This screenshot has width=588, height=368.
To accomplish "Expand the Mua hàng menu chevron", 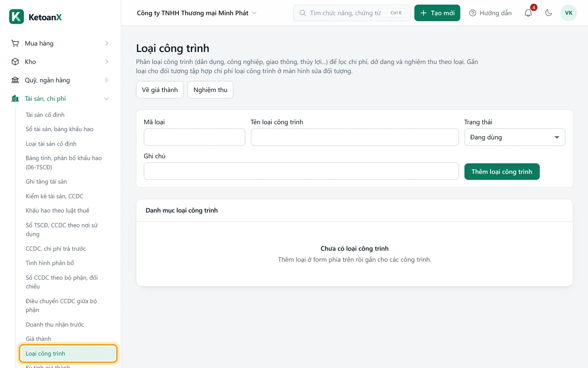I will pos(107,43).
